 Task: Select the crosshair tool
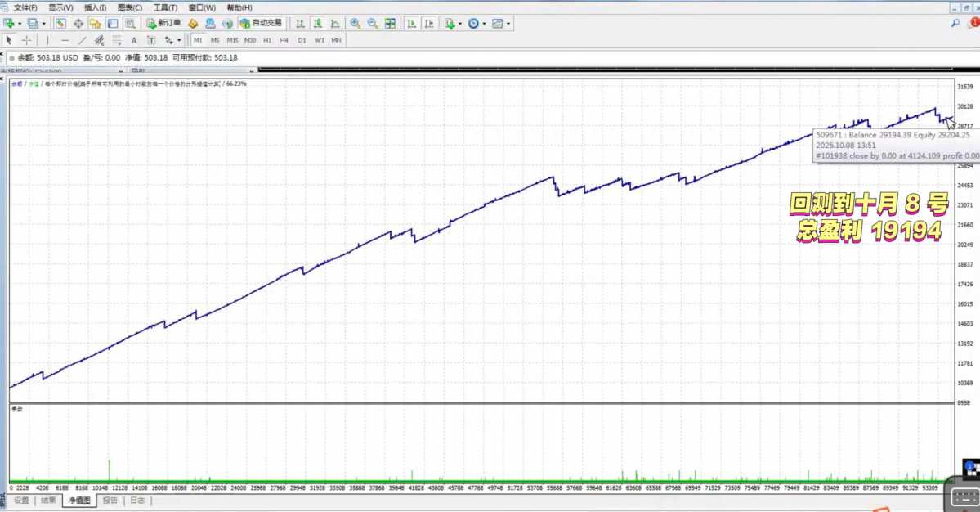click(26, 40)
